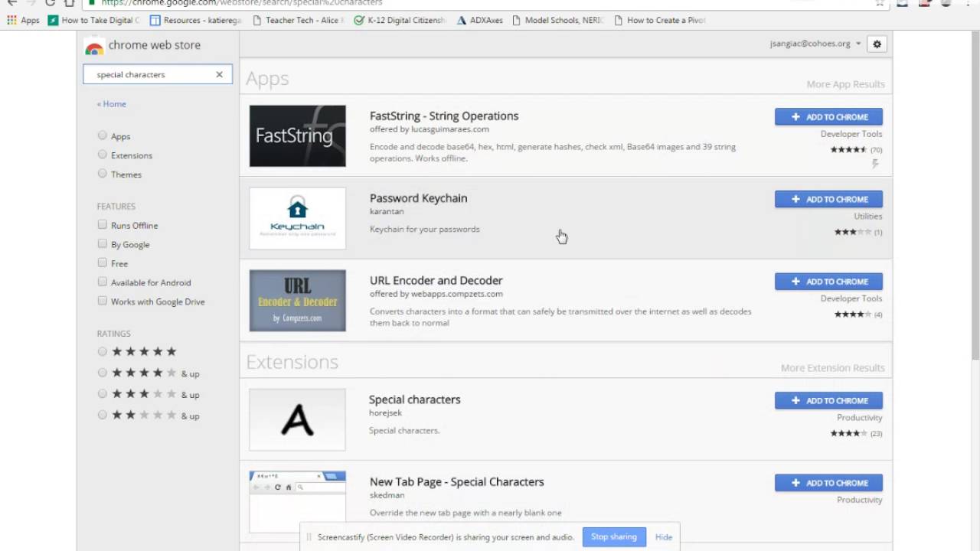Check the By Google filter
The width and height of the screenshot is (980, 551).
pyautogui.click(x=103, y=244)
